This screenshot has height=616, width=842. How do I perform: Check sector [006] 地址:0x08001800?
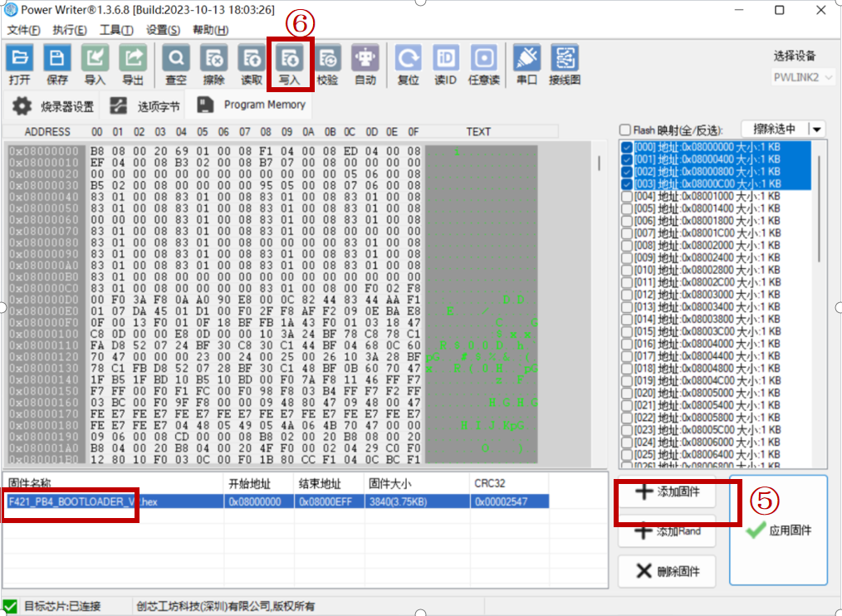click(627, 222)
